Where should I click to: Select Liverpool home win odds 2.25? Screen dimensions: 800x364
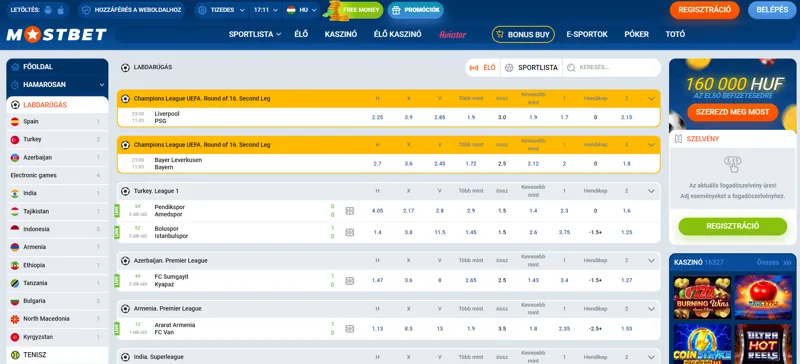[377, 117]
